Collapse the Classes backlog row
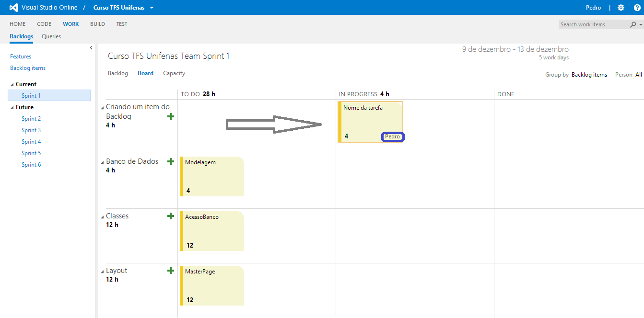644x318 pixels. point(102,217)
